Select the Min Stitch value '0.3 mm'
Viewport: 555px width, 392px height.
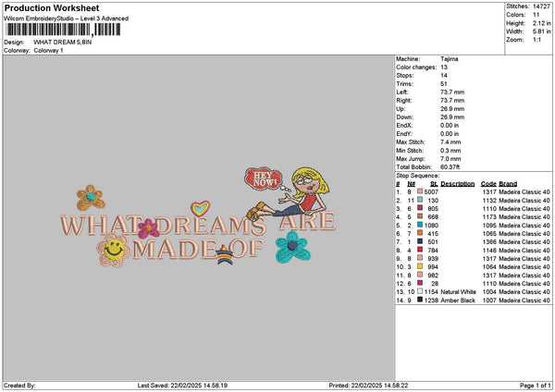click(x=450, y=151)
